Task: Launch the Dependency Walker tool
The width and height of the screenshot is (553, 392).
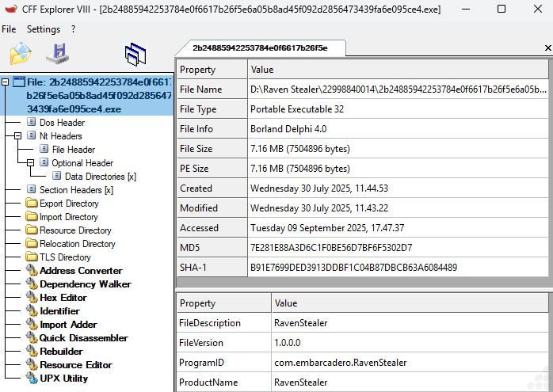Action: pyautogui.click(x=85, y=284)
